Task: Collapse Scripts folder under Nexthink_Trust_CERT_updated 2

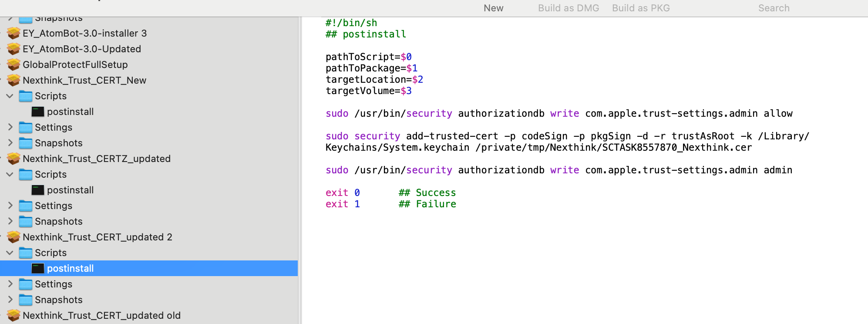Action: 10,253
